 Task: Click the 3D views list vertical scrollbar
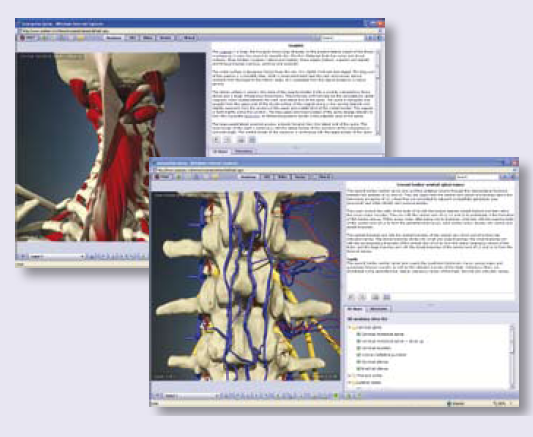[512, 356]
